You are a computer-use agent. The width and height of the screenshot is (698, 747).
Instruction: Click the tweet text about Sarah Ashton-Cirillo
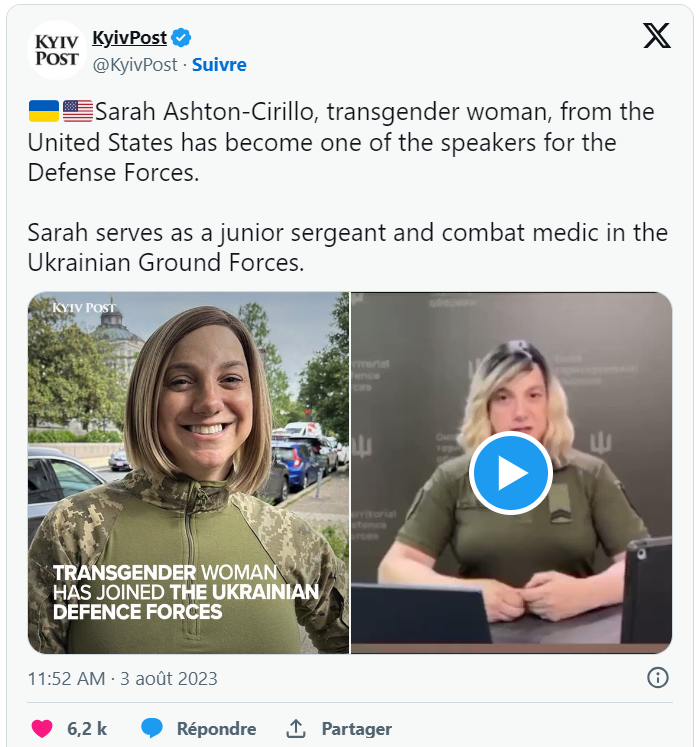click(x=348, y=187)
